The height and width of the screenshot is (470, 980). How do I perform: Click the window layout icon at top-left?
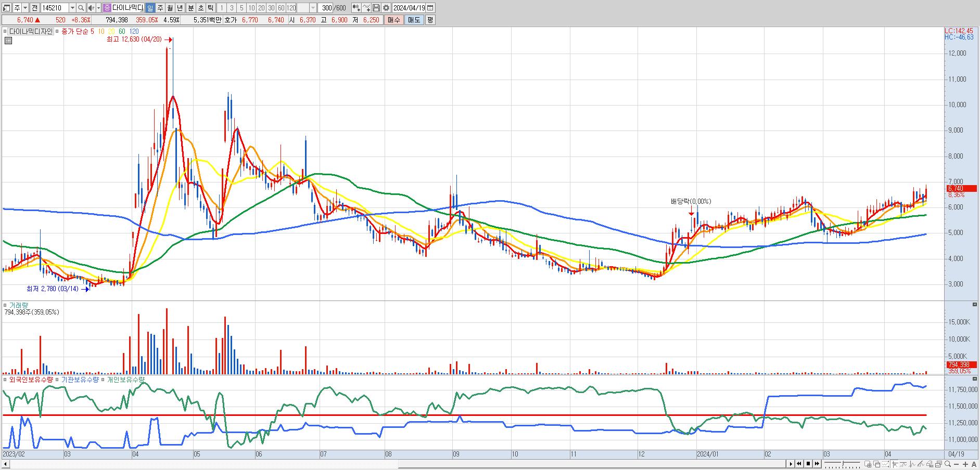point(7,8)
